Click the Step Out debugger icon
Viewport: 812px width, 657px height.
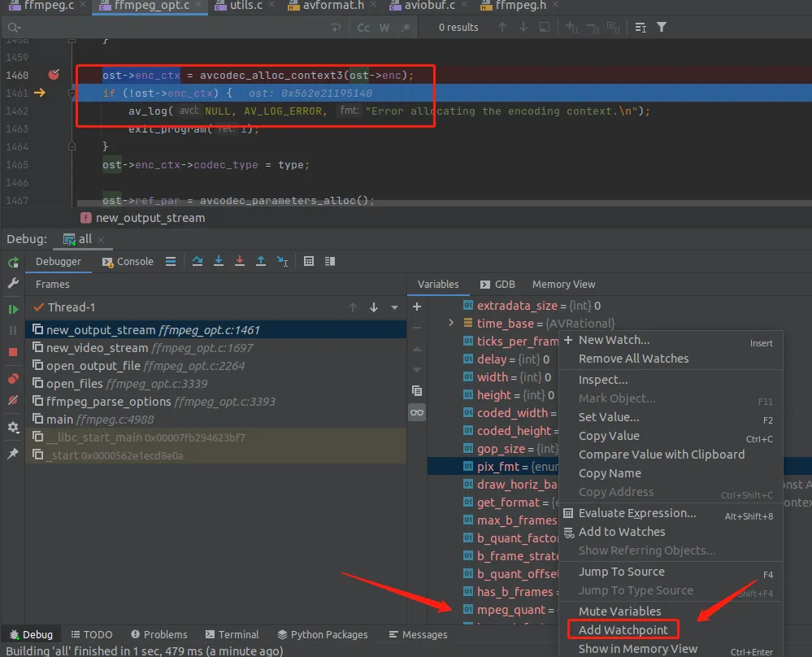(260, 261)
